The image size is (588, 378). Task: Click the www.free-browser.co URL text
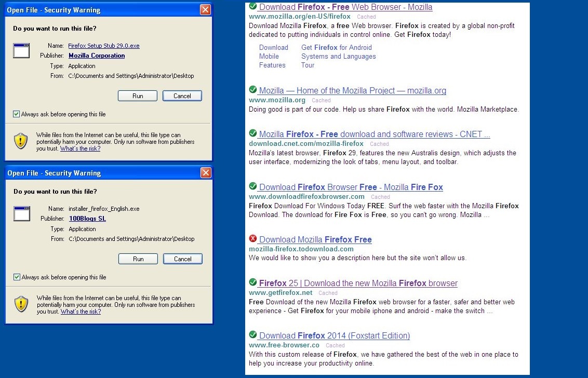[x=284, y=345]
